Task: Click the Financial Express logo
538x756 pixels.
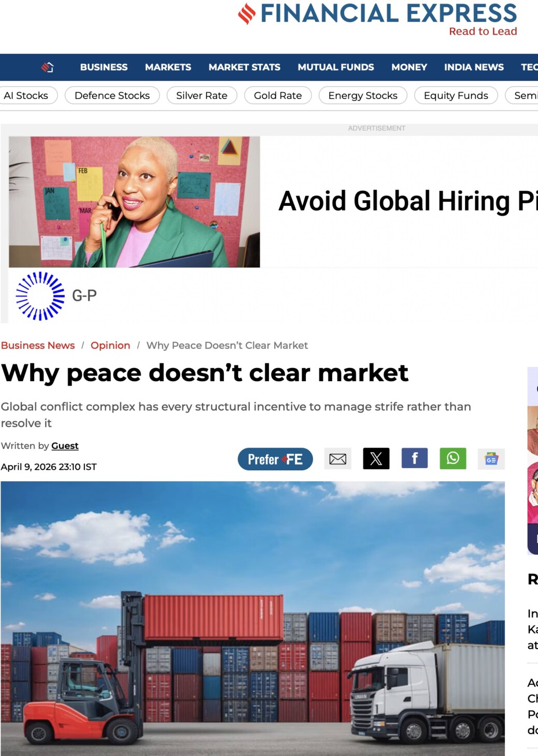Action: point(377,19)
